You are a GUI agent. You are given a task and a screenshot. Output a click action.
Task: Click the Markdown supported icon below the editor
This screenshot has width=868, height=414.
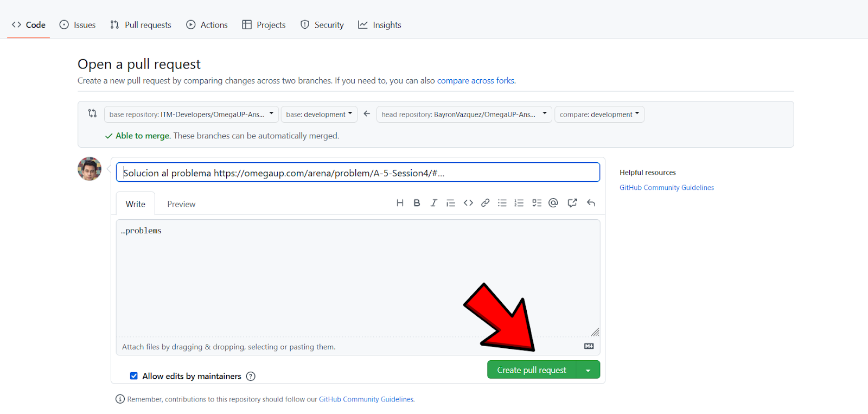[589, 346]
